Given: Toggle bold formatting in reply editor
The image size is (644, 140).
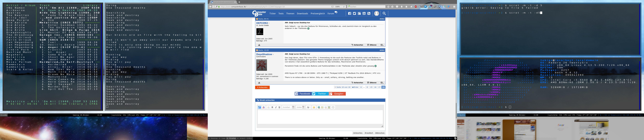Looking at the screenshot, I should [272, 107].
